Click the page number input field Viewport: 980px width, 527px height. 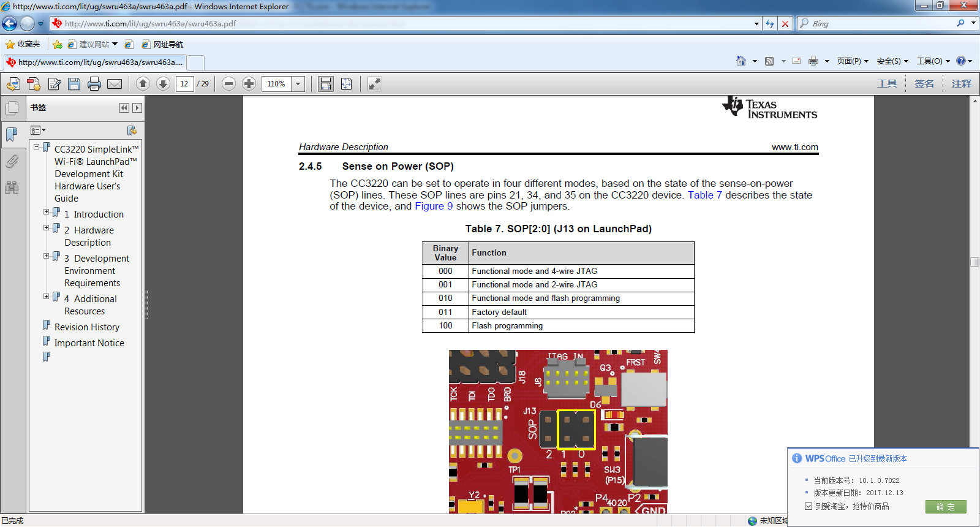click(x=184, y=84)
